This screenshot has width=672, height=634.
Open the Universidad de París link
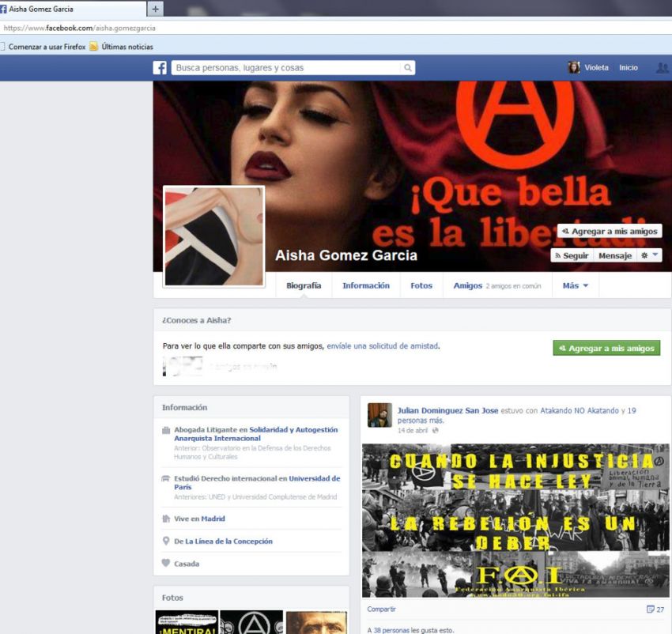point(257,483)
